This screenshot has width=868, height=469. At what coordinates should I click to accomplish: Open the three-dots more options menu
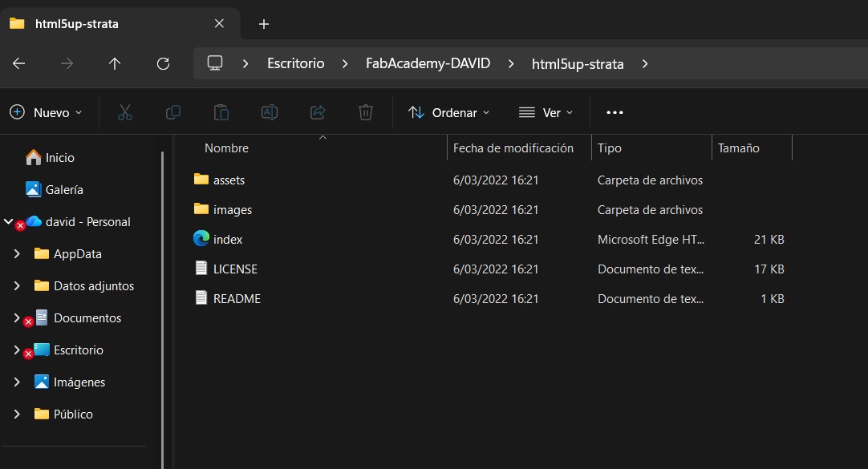click(x=614, y=112)
